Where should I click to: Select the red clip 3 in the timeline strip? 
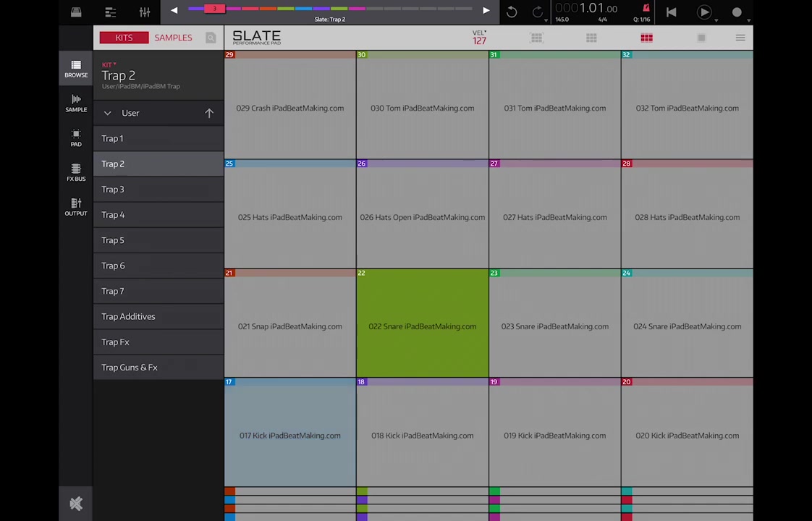[x=214, y=9]
